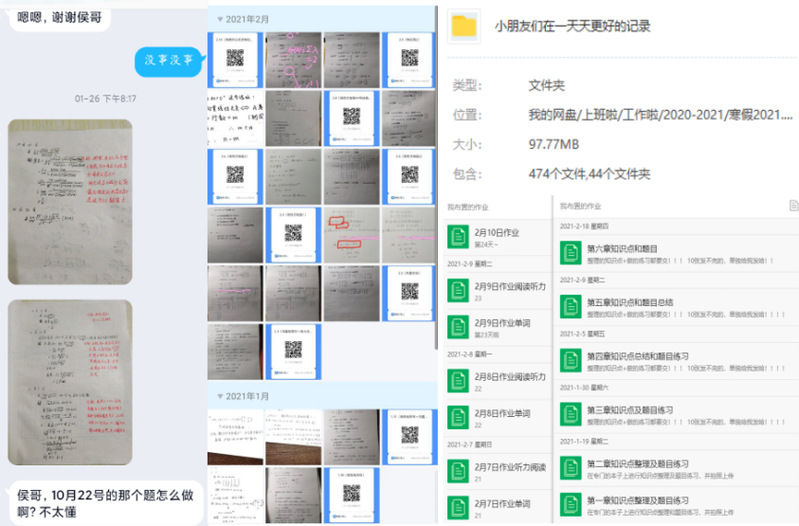Click the contents value 474个文件,44个文件夹
Screen dimensions: 799x526
[589, 174]
